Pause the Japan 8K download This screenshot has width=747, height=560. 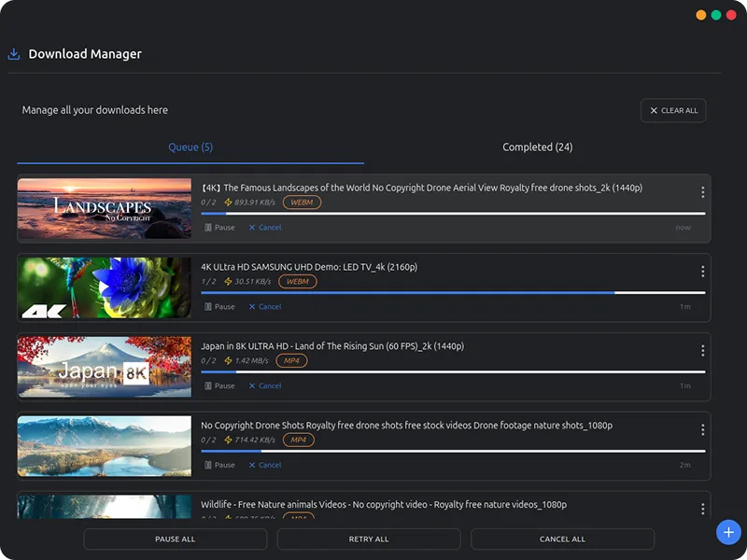(x=219, y=385)
